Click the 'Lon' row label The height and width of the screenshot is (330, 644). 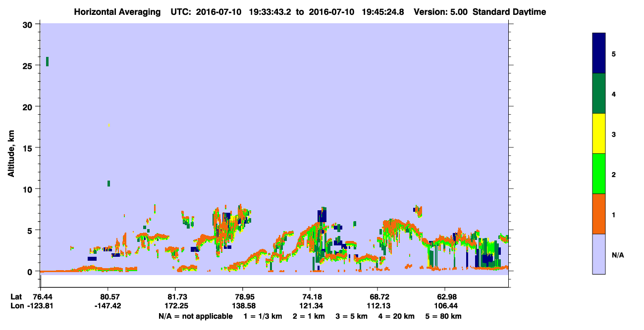point(16,306)
